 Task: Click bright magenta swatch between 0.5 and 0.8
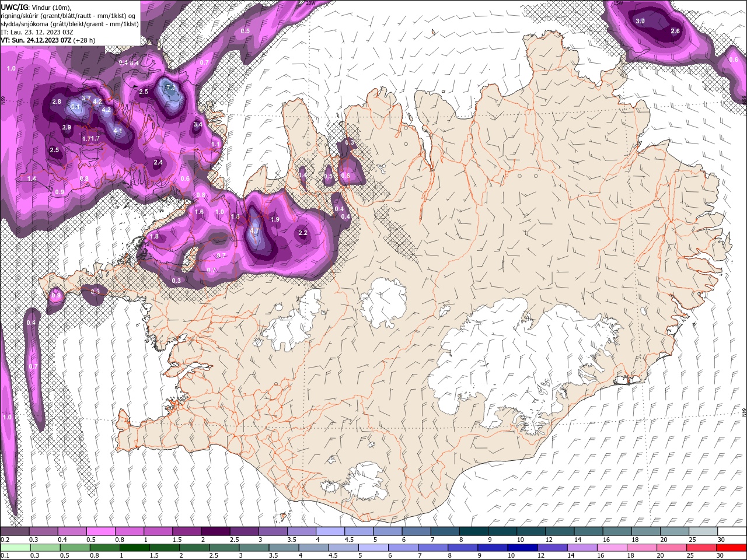tap(100, 531)
